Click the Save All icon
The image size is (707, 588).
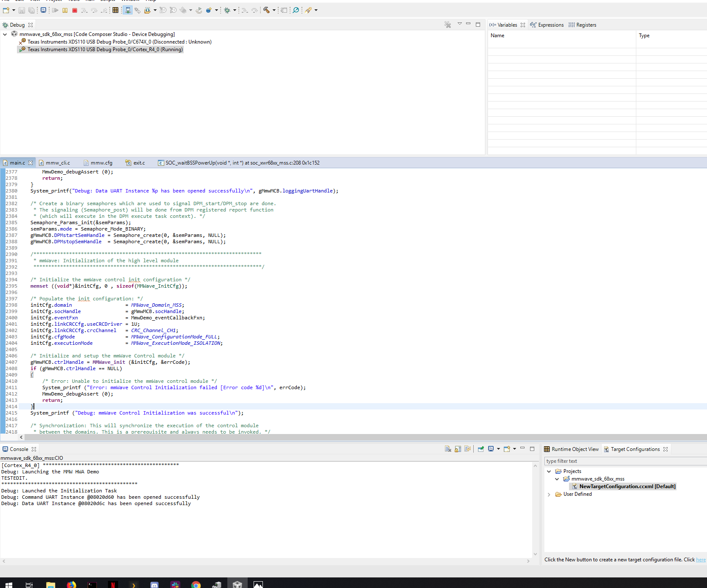(x=31, y=10)
